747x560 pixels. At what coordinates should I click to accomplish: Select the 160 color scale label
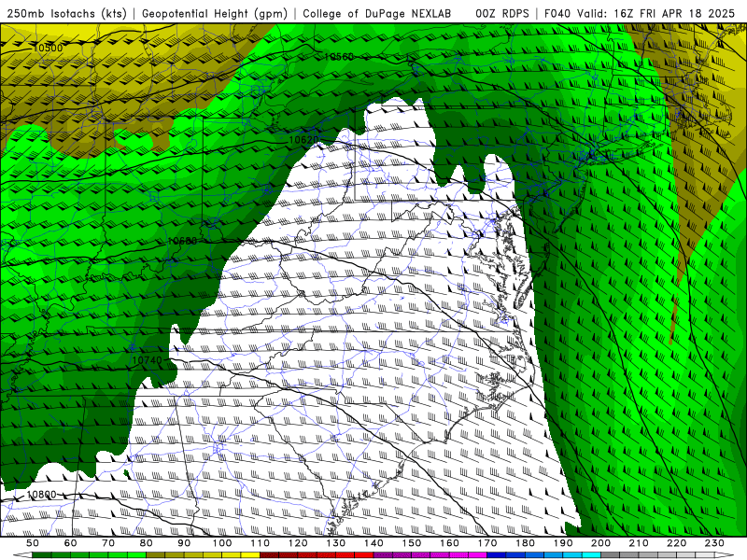coord(449,543)
